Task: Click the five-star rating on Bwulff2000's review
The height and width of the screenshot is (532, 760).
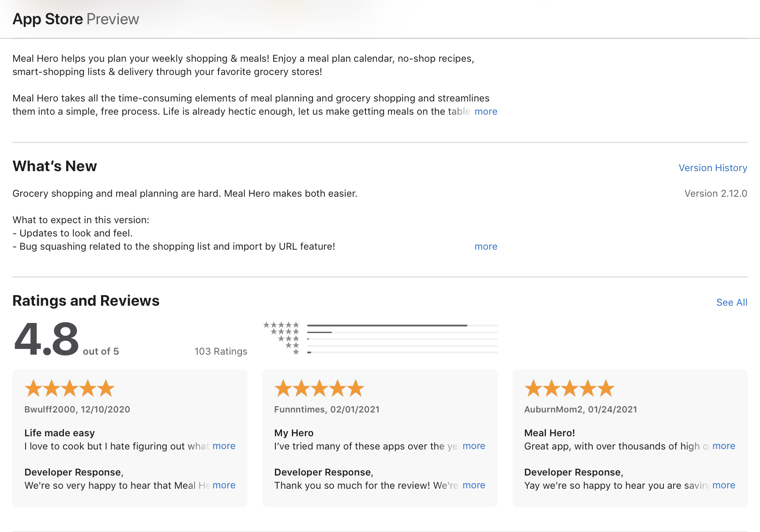Action: click(69, 389)
